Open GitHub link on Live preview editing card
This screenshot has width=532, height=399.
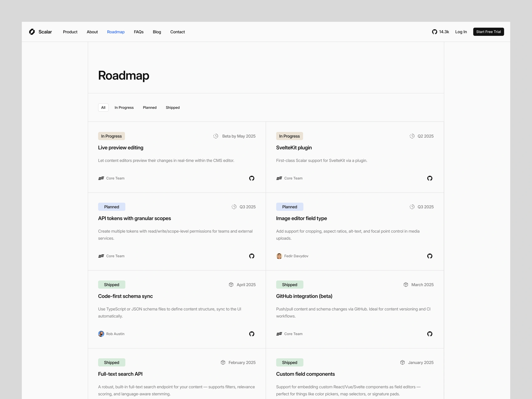(252, 178)
